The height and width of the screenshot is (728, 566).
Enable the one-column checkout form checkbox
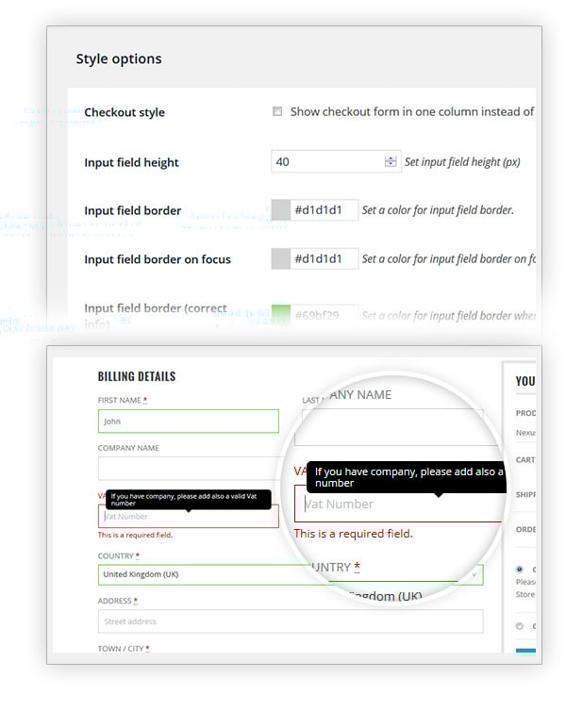click(x=277, y=111)
